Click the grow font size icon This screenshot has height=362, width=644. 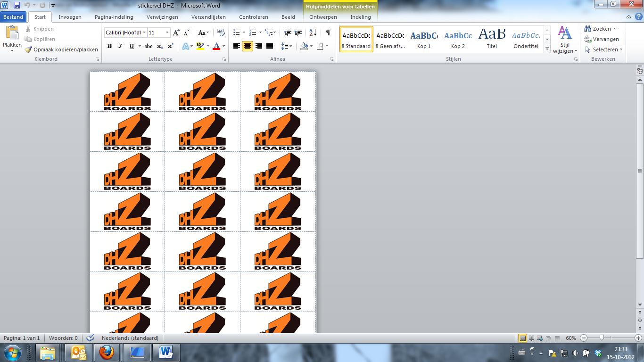pyautogui.click(x=176, y=33)
